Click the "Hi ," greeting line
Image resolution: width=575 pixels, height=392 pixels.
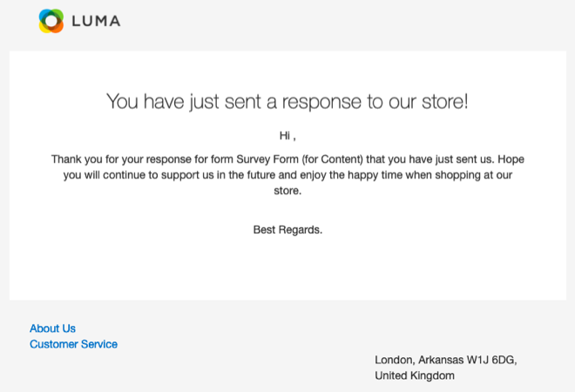pyautogui.click(x=287, y=136)
